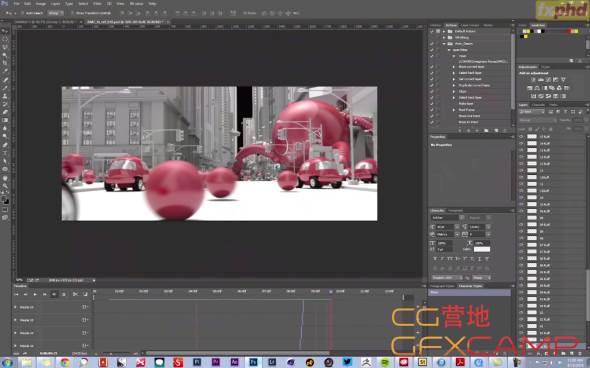Add a Levels adjustment
This screenshot has width=590, height=368.
point(541,80)
